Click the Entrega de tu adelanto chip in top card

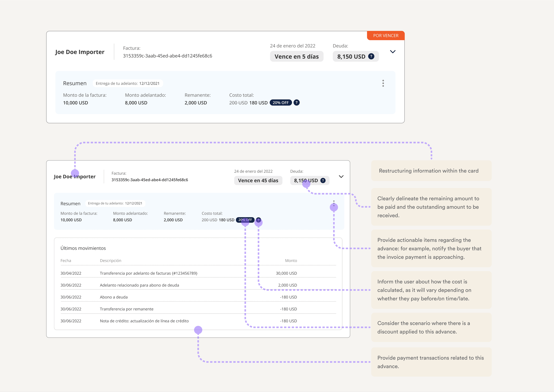pos(127,84)
